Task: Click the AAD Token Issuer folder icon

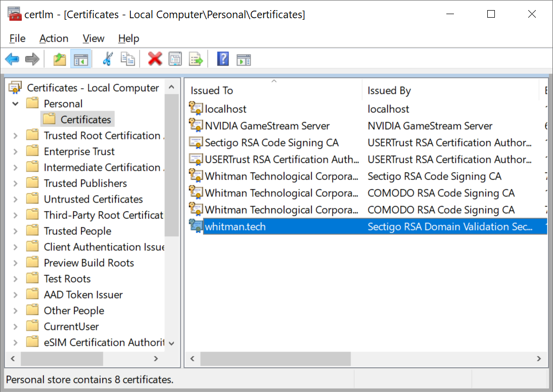Action: pyautogui.click(x=32, y=295)
